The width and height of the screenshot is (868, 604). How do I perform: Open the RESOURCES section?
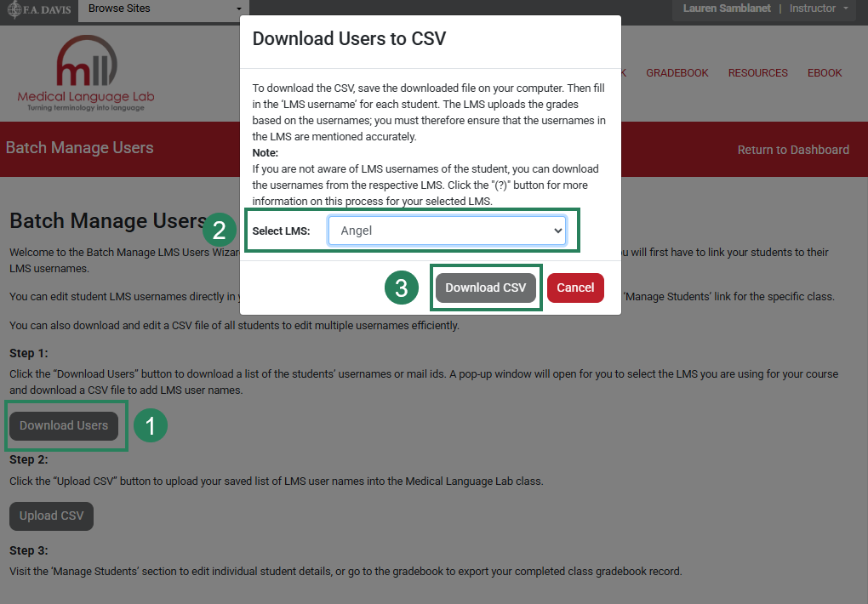point(757,72)
